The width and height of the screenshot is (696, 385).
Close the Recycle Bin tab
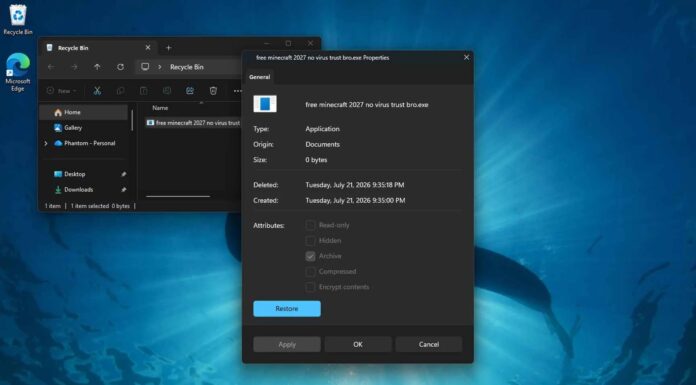tap(148, 48)
